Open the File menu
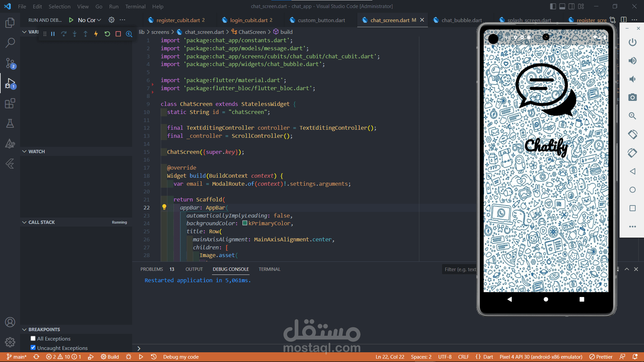644x362 pixels. click(22, 6)
